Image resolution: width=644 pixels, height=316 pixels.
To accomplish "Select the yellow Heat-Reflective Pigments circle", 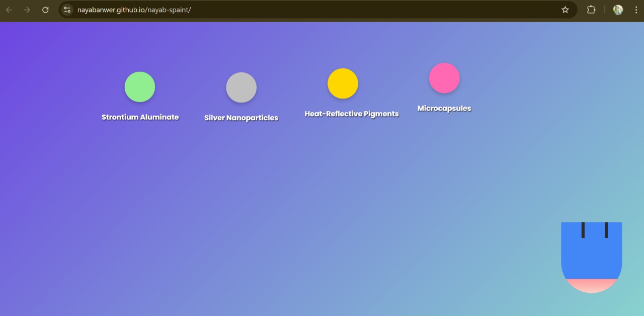I will tap(343, 83).
